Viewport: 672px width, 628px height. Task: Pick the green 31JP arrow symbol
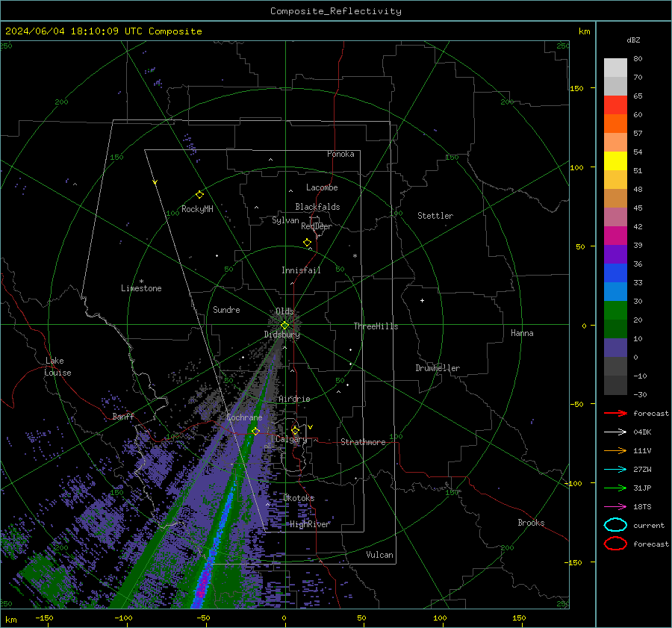click(615, 488)
